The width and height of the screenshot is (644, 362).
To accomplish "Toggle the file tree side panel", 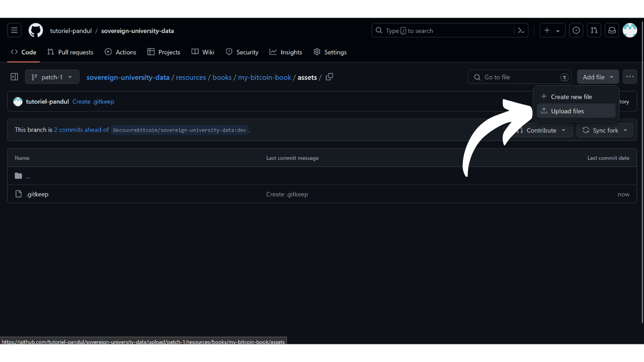I will [14, 77].
